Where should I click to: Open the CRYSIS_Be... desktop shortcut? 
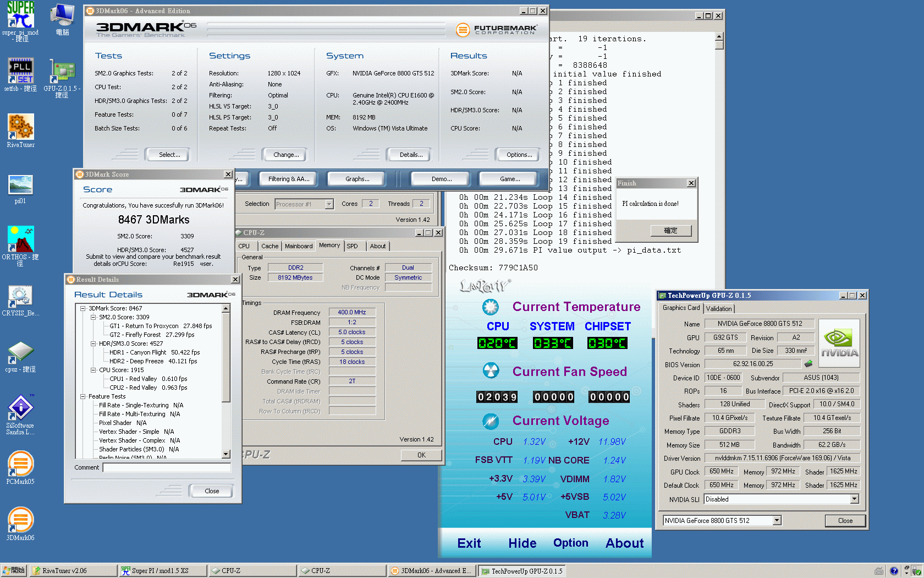[x=20, y=301]
